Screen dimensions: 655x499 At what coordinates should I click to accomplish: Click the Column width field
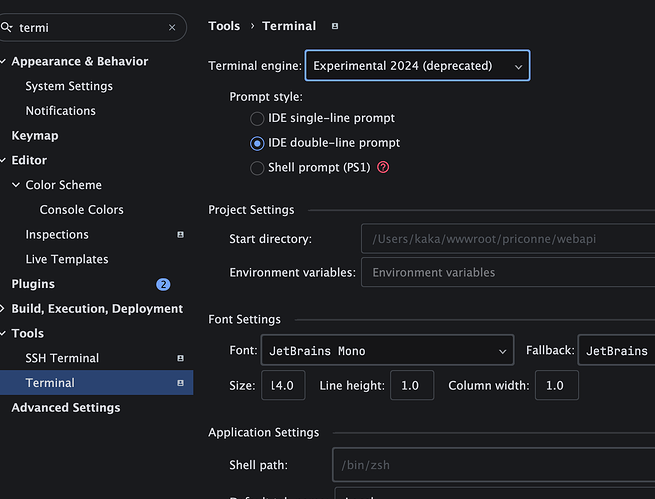(x=557, y=385)
